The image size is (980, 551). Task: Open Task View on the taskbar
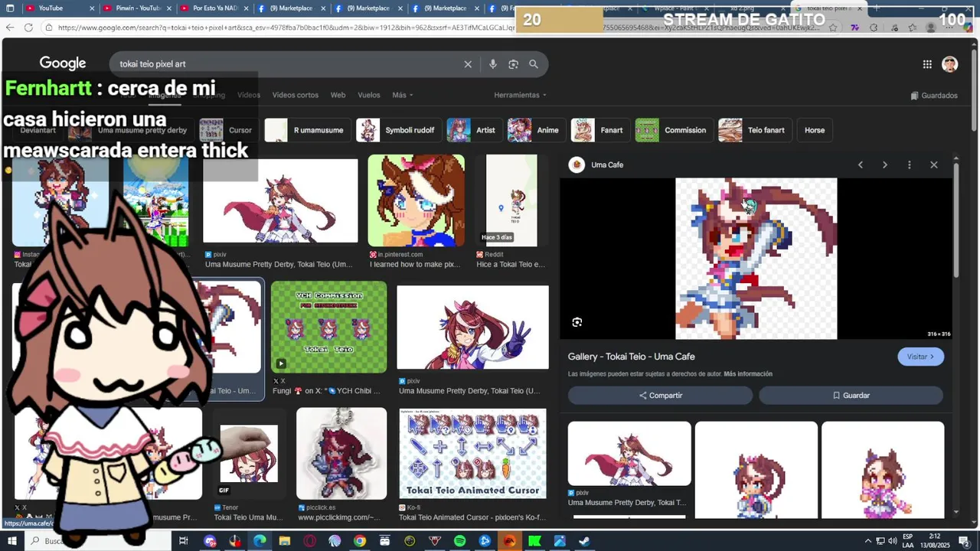pyautogui.click(x=184, y=541)
